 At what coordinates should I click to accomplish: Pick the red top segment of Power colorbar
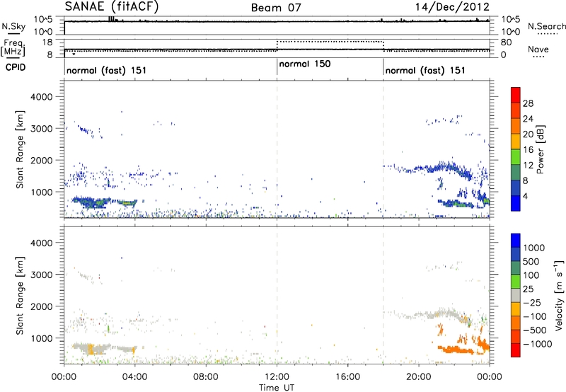516,96
